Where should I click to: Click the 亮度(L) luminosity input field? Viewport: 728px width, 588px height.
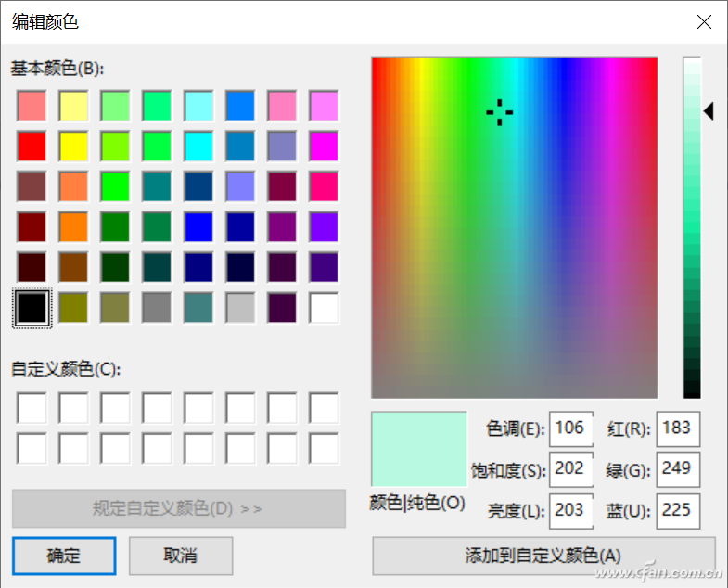[x=571, y=511]
